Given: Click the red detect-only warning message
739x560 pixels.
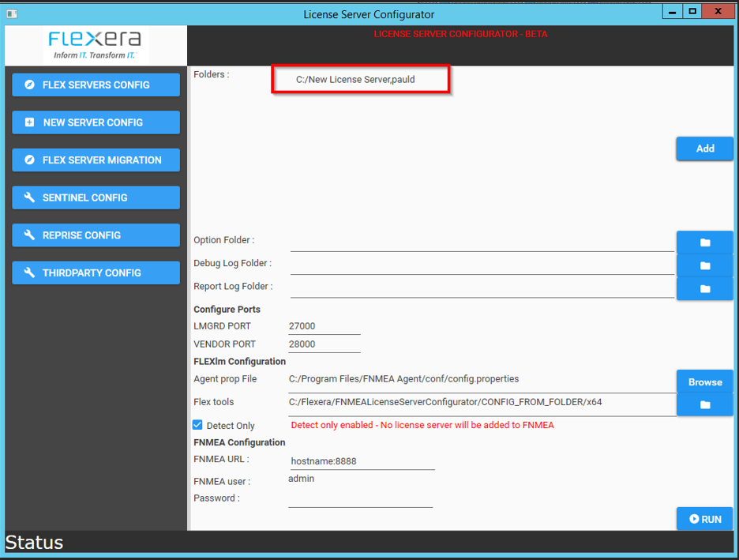Looking at the screenshot, I should 422,425.
